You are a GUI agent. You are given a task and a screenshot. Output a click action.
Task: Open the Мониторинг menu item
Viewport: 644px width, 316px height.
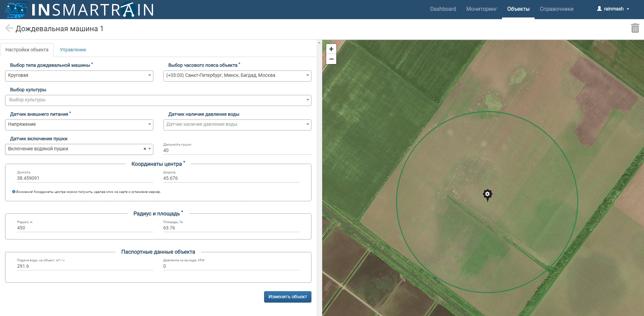tap(481, 9)
